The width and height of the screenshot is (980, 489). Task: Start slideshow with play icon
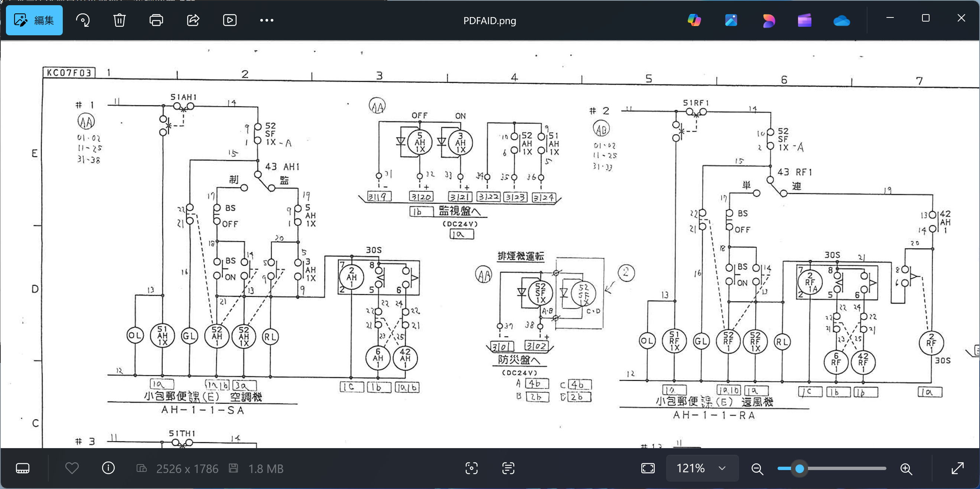click(x=229, y=20)
